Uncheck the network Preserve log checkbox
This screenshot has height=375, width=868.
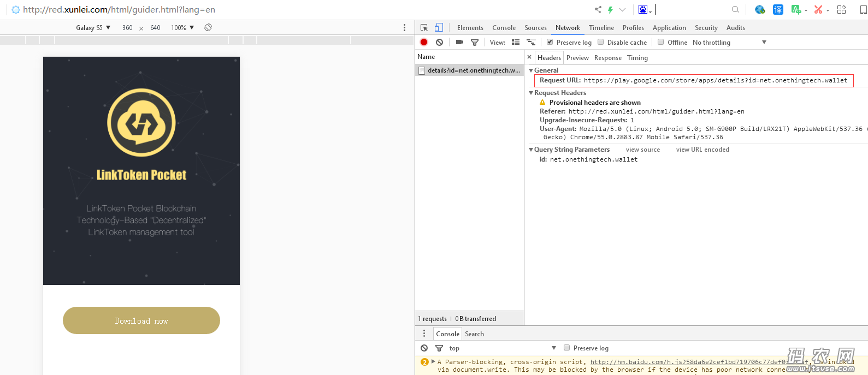[x=550, y=42]
